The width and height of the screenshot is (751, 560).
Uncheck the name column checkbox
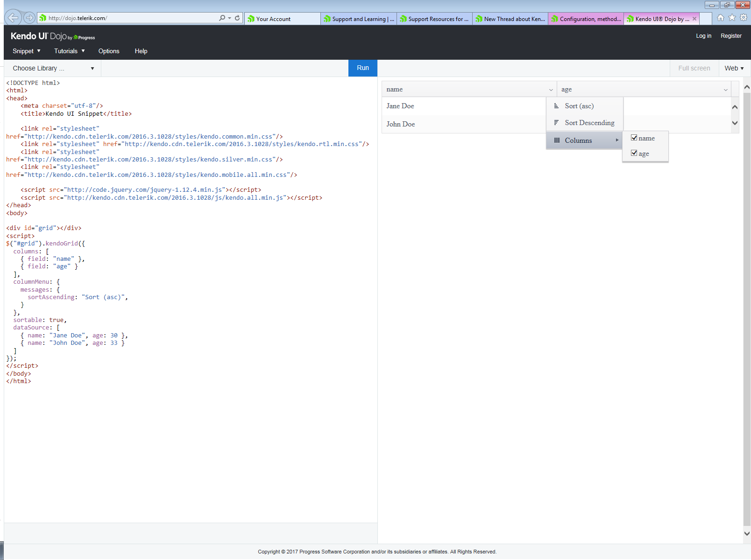pos(634,138)
